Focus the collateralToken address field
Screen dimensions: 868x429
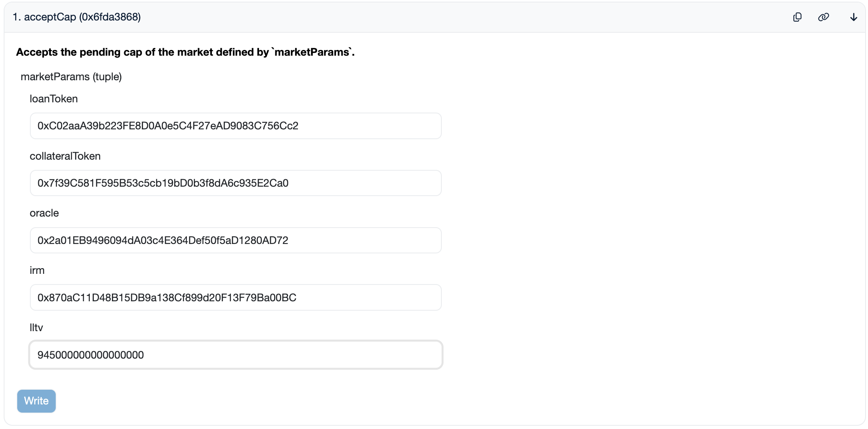coord(235,183)
